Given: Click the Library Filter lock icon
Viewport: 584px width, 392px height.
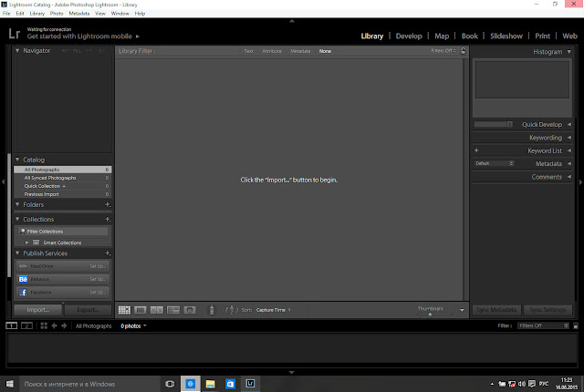Looking at the screenshot, I should [463, 50].
